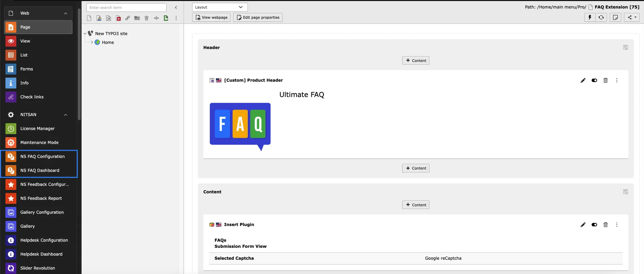
Task: Select the green page type icon
Action: [x=166, y=18]
